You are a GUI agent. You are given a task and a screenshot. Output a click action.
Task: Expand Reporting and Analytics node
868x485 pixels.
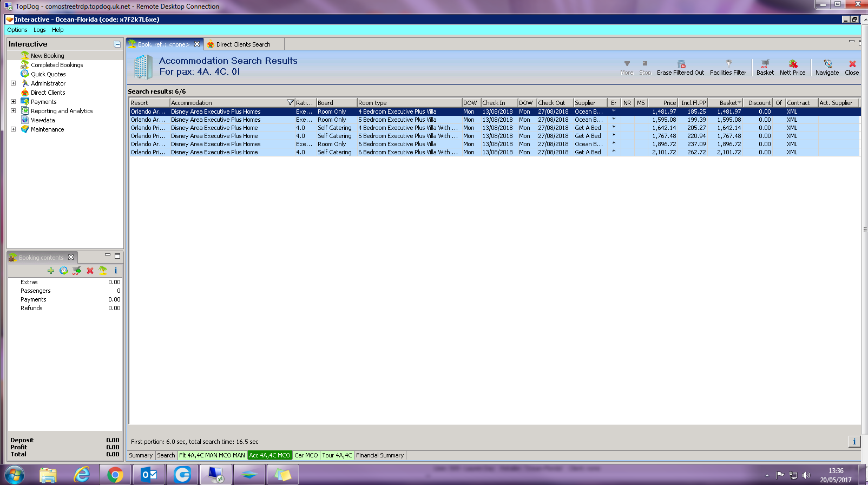tap(13, 111)
